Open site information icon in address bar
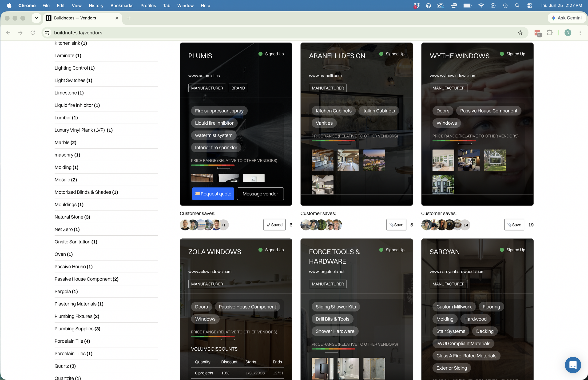The image size is (588, 380). (x=47, y=33)
